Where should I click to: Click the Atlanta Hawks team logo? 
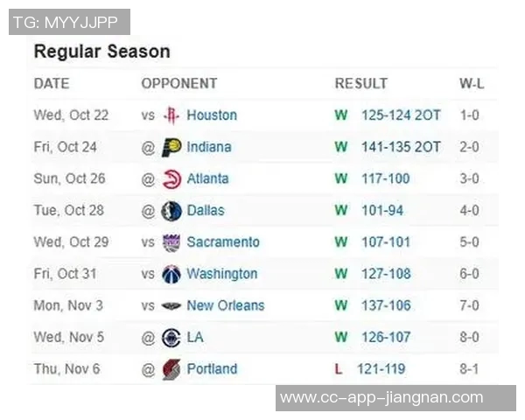click(171, 178)
